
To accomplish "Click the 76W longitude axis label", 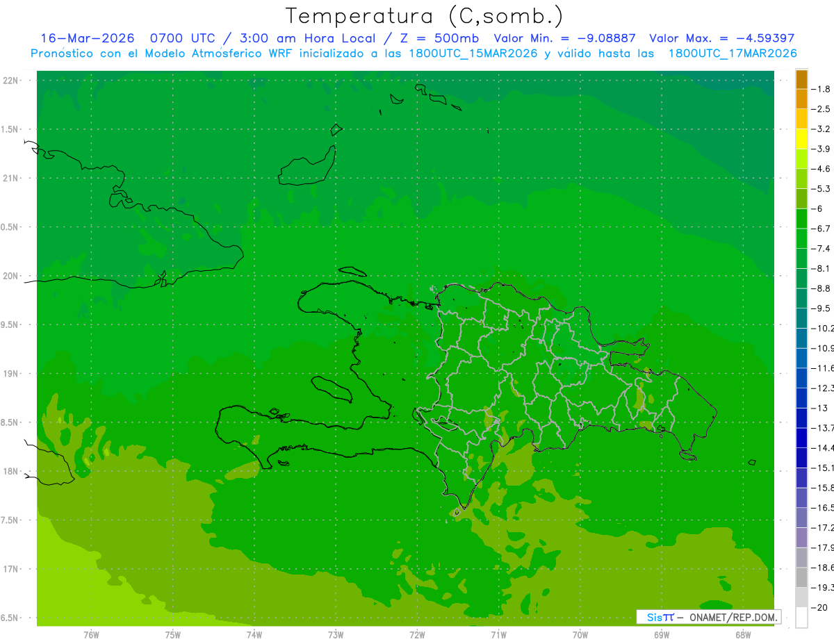I will click(x=91, y=634).
